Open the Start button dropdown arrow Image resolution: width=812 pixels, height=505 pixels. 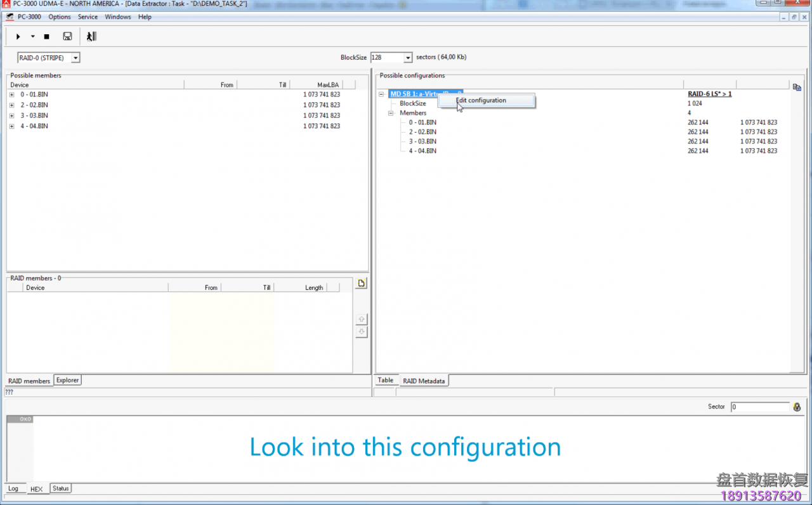[x=32, y=37]
